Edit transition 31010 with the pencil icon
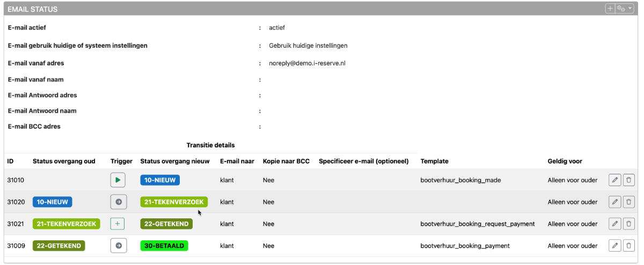Image resolution: width=644 pixels, height=265 pixels. [615, 180]
